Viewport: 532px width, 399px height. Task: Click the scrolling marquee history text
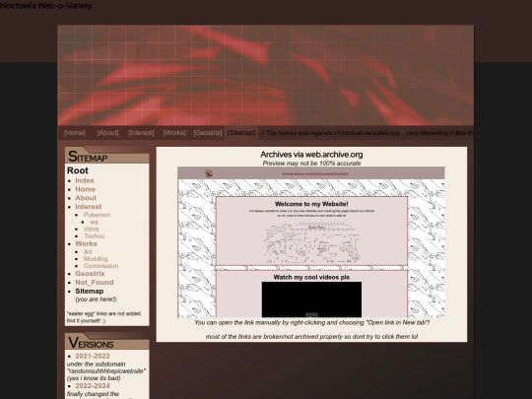pos(366,133)
